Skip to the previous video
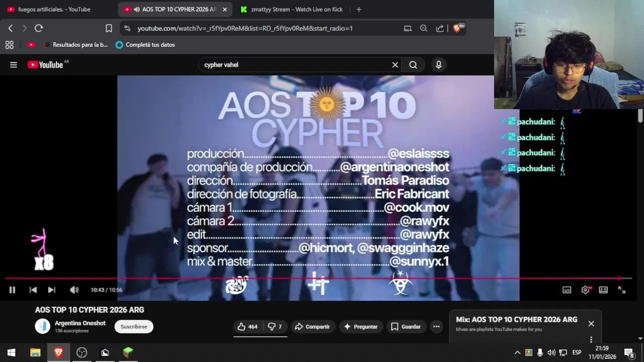Viewport: 644px width, 362px height. pos(33,290)
